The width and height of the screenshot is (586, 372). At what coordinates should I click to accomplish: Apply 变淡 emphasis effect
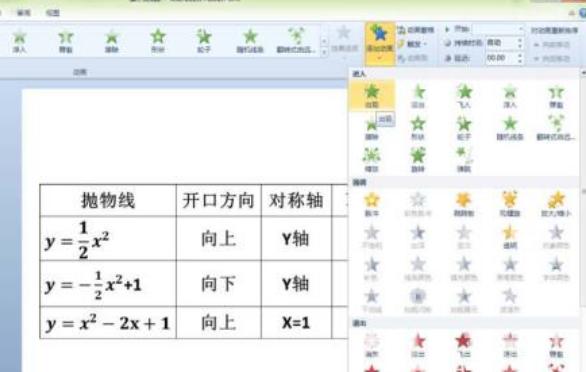[464, 237]
